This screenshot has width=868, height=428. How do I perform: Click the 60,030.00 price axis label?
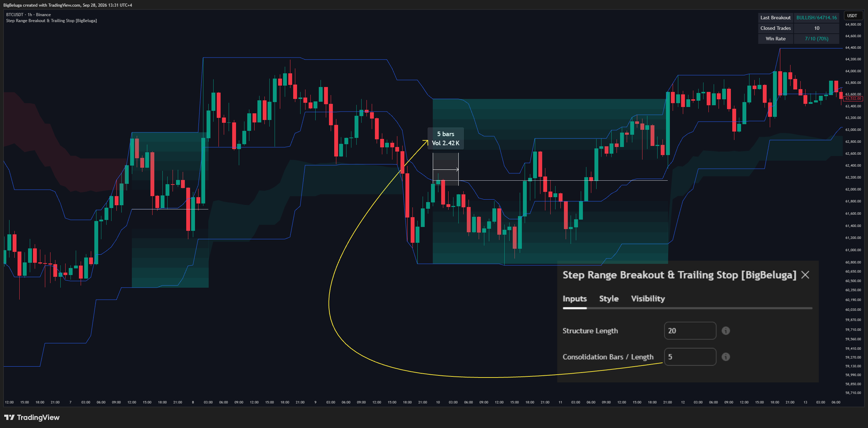(x=853, y=310)
